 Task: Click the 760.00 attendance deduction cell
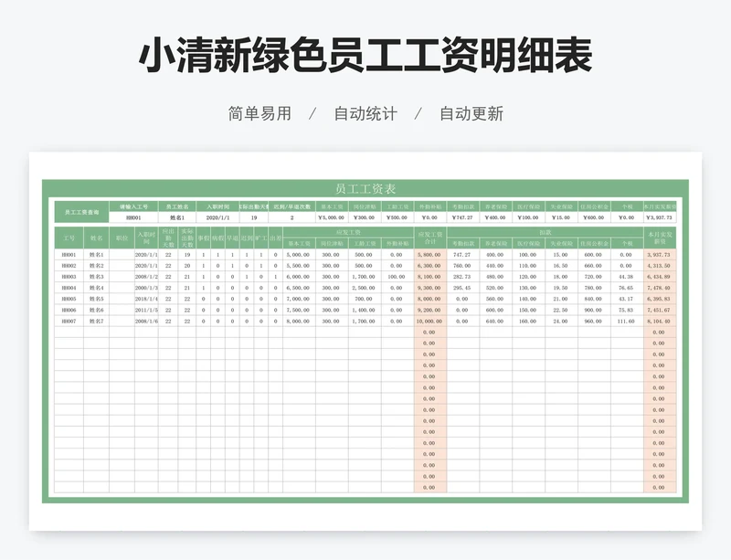point(462,266)
